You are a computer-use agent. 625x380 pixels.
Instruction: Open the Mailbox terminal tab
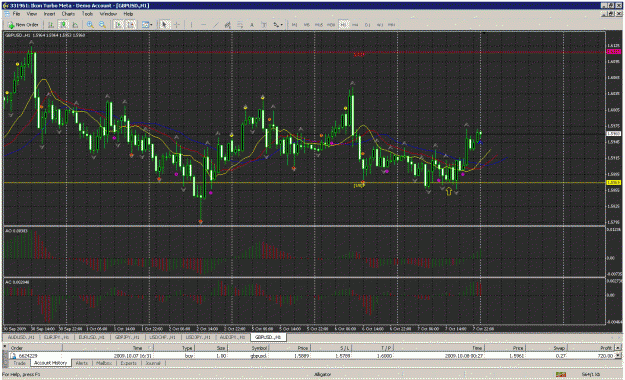[104, 363]
